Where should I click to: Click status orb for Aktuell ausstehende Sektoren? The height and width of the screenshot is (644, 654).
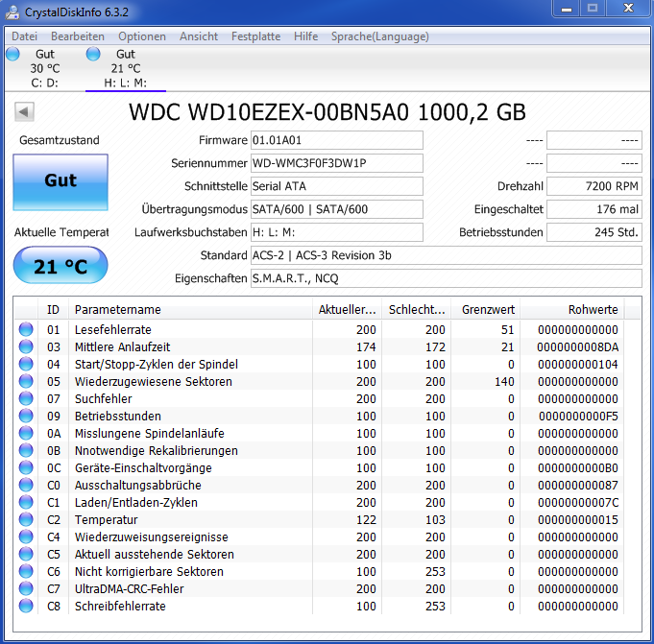(x=26, y=554)
